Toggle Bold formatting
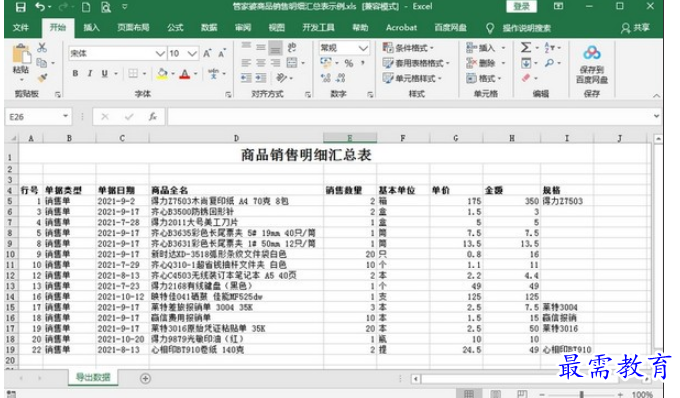Screen dimensions: 680x398 click(75, 74)
